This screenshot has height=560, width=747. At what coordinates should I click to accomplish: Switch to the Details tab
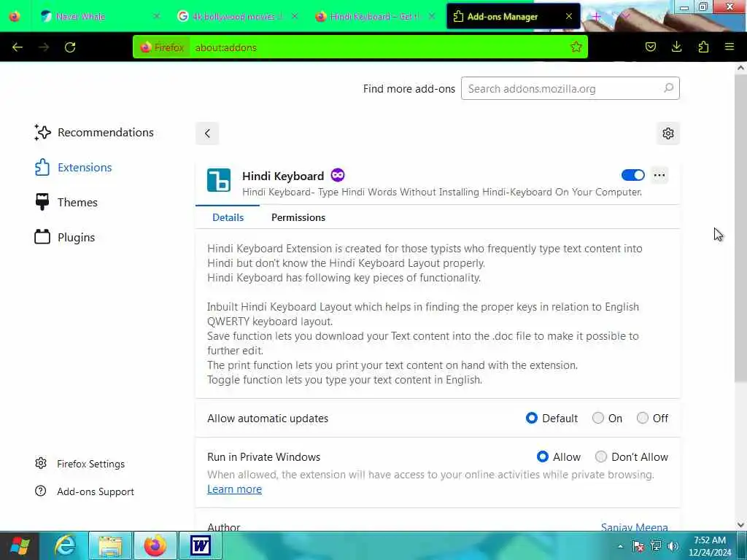[x=228, y=217]
